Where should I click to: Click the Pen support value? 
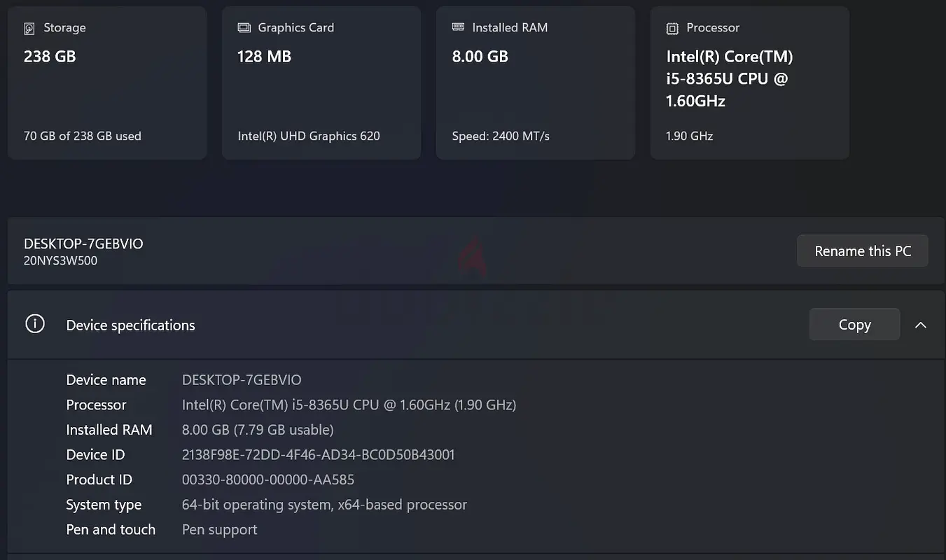[219, 530]
